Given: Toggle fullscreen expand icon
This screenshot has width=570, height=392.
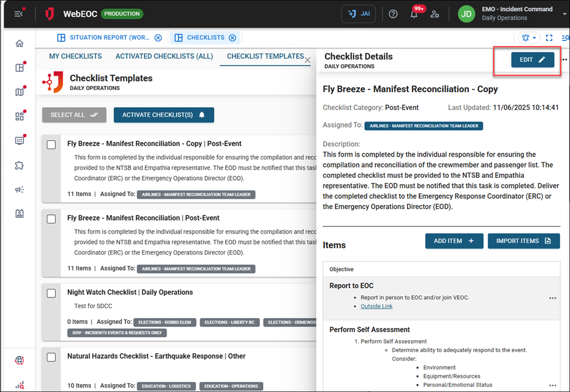Looking at the screenshot, I should click(549, 38).
